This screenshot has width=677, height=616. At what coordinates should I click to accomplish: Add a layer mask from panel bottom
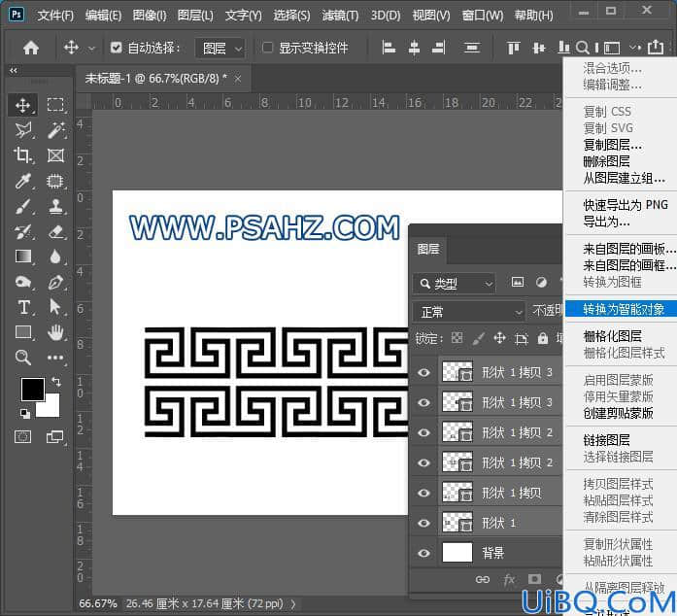534,579
